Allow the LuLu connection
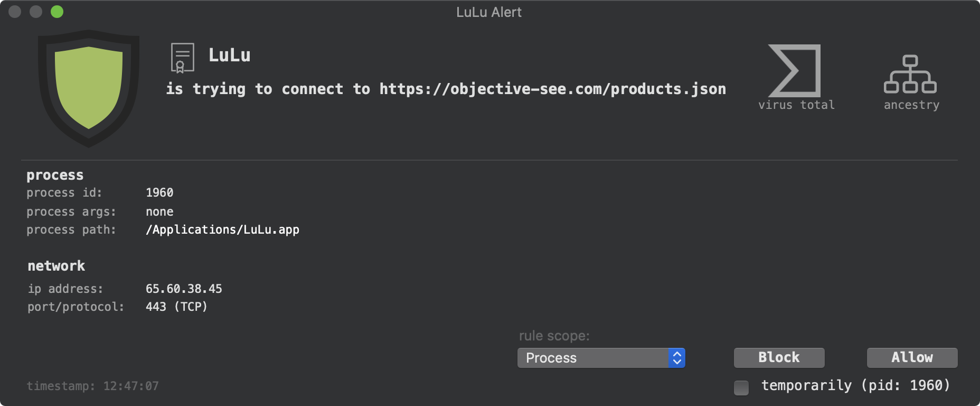Screen dimensions: 980x406 coord(912,357)
